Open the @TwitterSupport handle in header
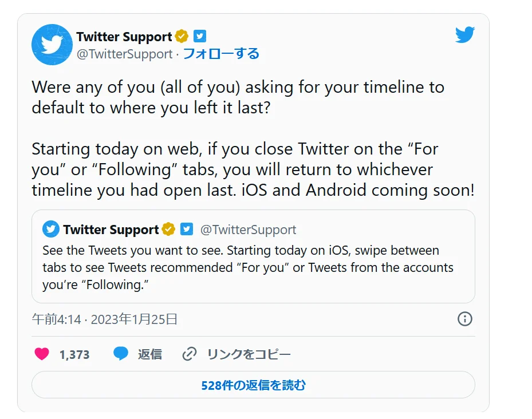Viewport: 532px width, 419px height. (x=124, y=54)
